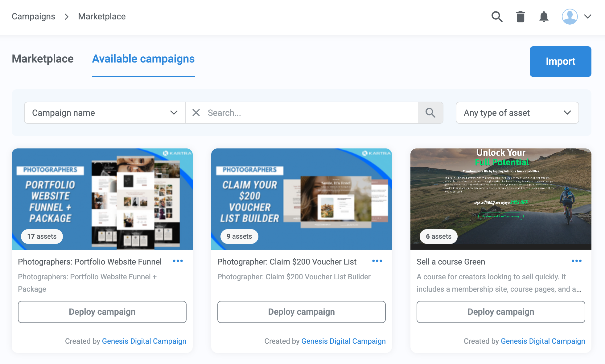605x364 pixels.
Task: Open options menu for Sell a course Green
Action: 576,261
